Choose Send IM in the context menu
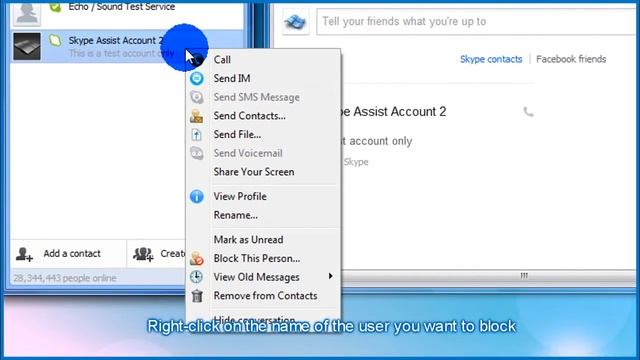 click(x=232, y=78)
